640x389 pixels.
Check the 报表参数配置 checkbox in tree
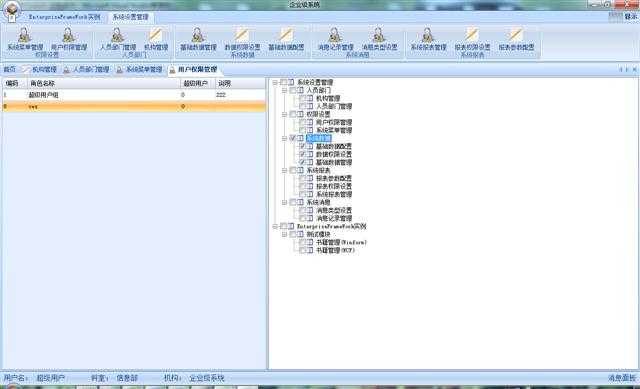point(302,178)
